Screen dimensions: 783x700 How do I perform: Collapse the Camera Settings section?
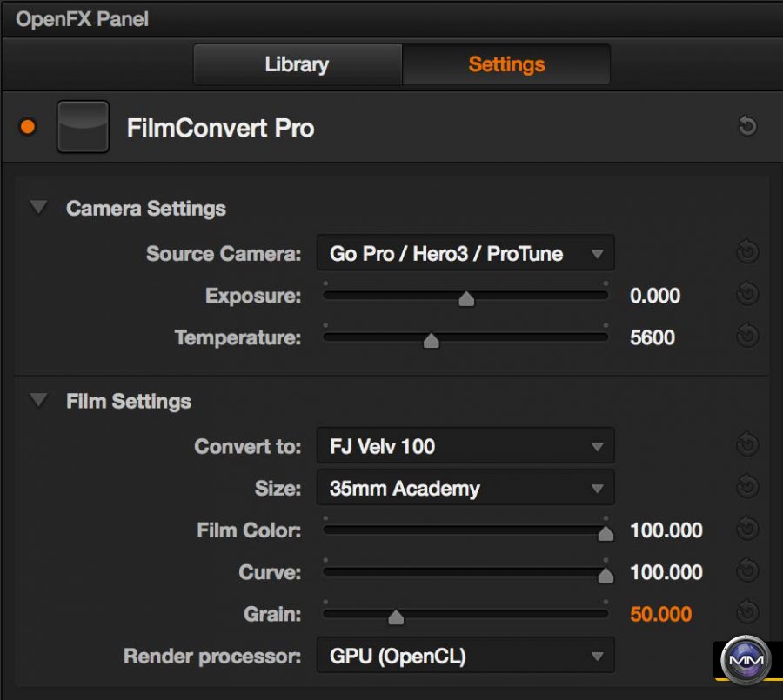[x=38, y=208]
